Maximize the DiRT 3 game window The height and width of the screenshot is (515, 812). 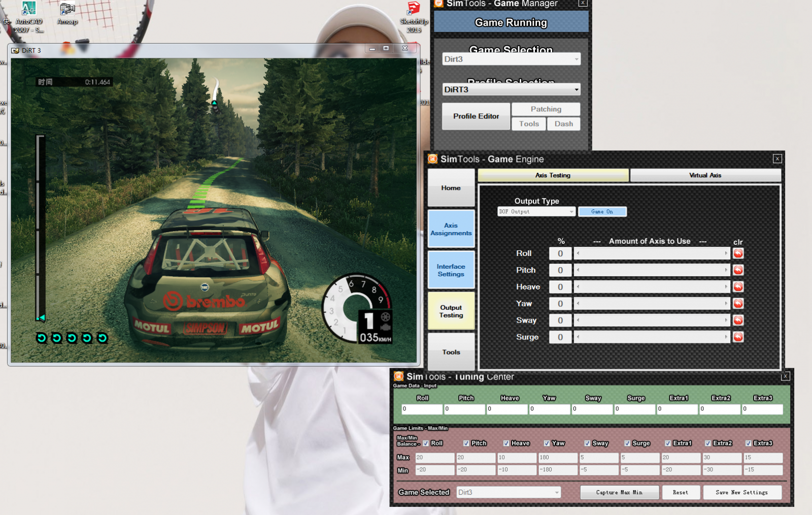386,49
